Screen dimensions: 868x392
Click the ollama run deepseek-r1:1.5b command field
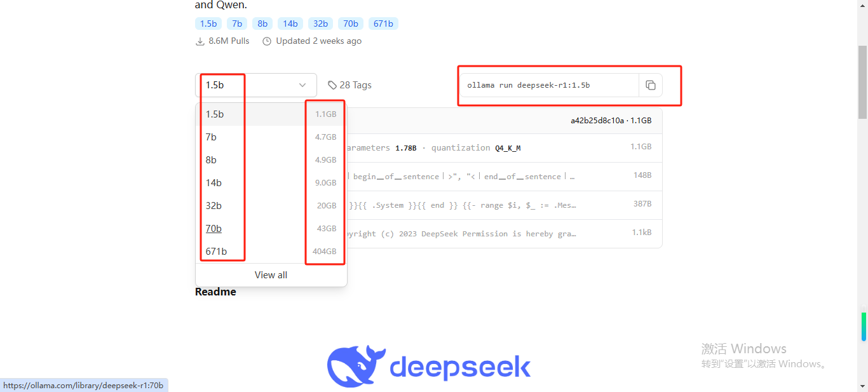tap(550, 85)
